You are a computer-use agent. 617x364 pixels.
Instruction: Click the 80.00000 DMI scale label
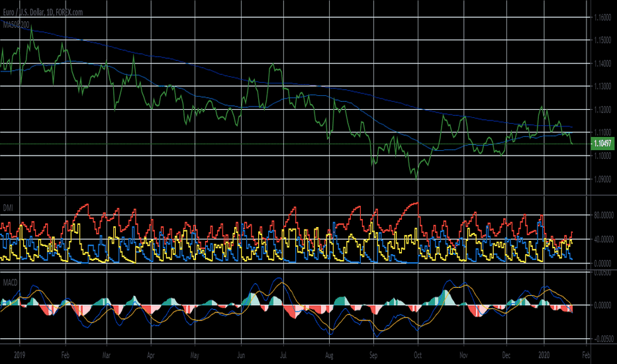[x=603, y=214]
